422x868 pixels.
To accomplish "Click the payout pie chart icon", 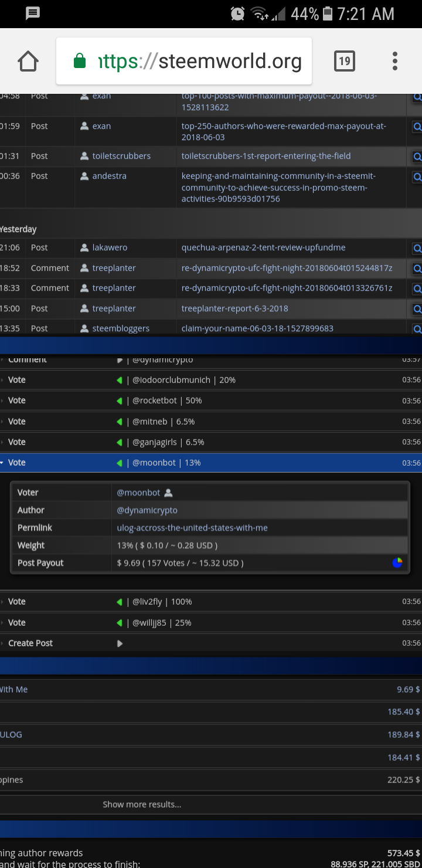I will (397, 563).
